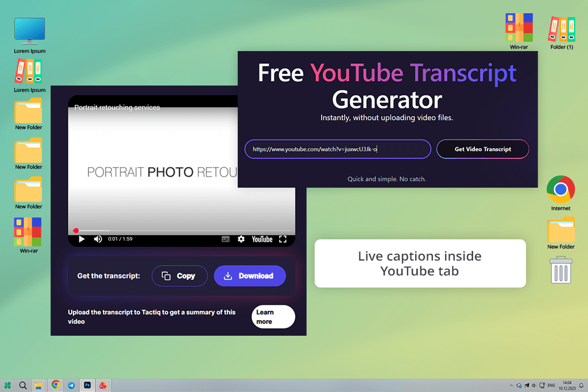This screenshot has height=392, width=588.
Task: Open Telegram from the taskbar
Action: pyautogui.click(x=71, y=385)
